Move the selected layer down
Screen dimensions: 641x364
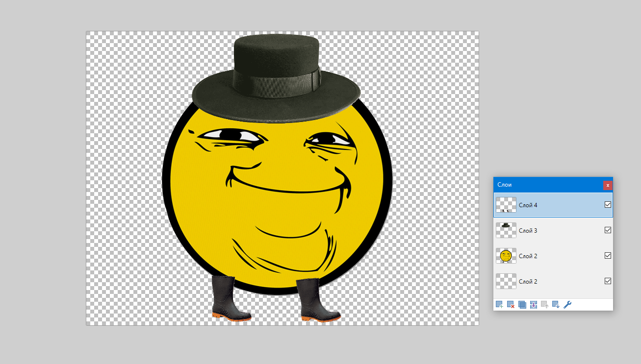click(x=556, y=305)
